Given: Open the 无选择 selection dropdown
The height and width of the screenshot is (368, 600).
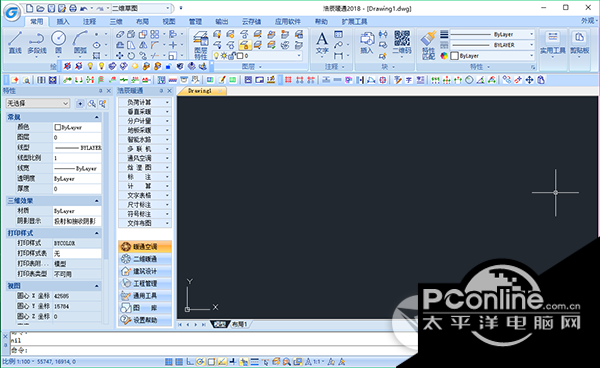Looking at the screenshot, I should click(38, 103).
